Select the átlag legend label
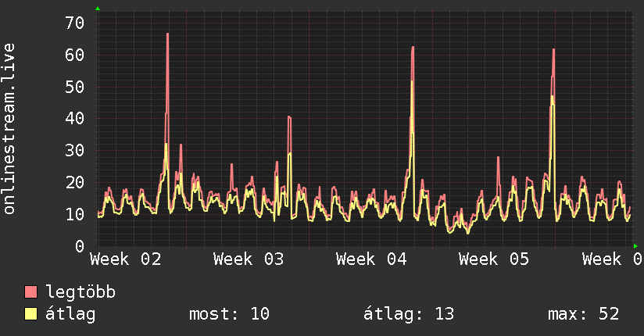Image resolution: width=644 pixels, height=336 pixels. pos(70,315)
